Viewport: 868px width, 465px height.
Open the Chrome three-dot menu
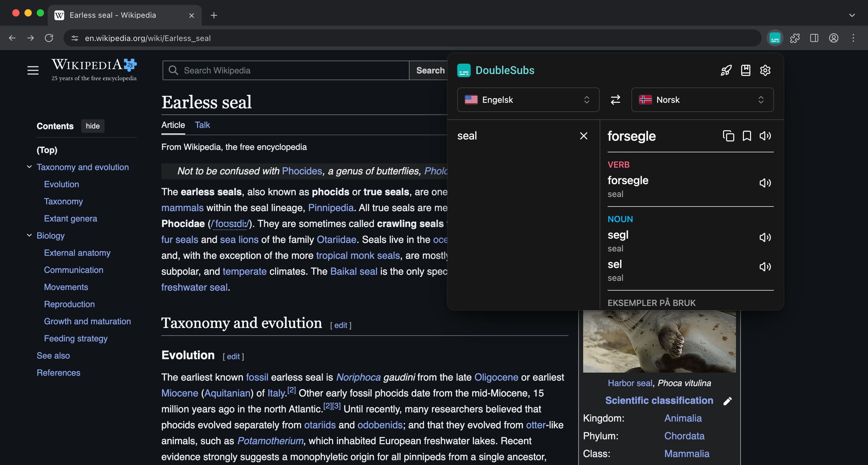coord(853,38)
